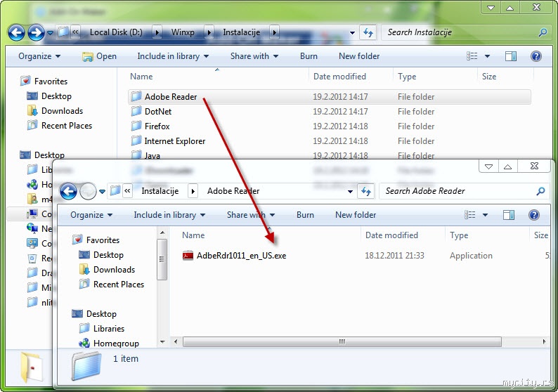Toggle preview pane in Adobe Reader window
The width and height of the screenshot is (558, 392).
click(509, 215)
